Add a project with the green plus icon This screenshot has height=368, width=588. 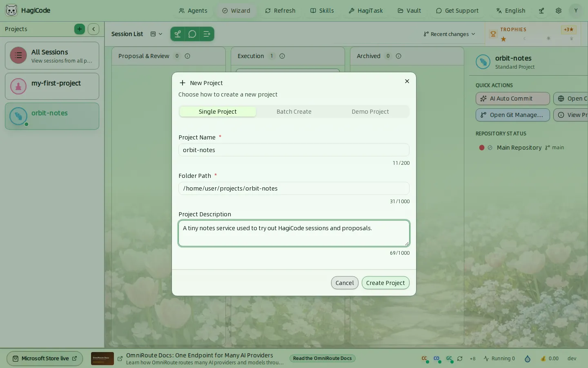point(80,29)
